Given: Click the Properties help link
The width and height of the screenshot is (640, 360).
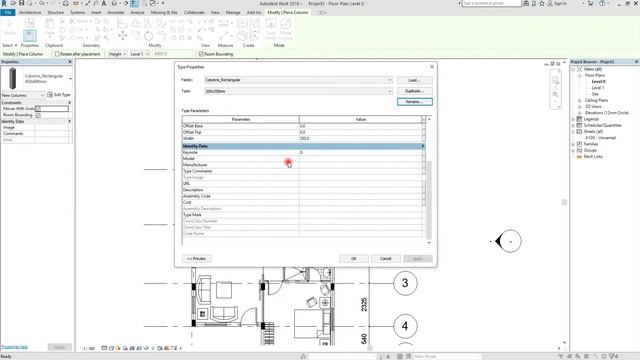Looking at the screenshot, I should [14, 347].
